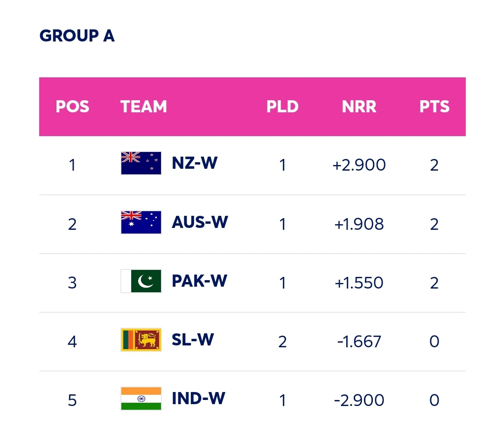Select the PLD column header

click(282, 107)
